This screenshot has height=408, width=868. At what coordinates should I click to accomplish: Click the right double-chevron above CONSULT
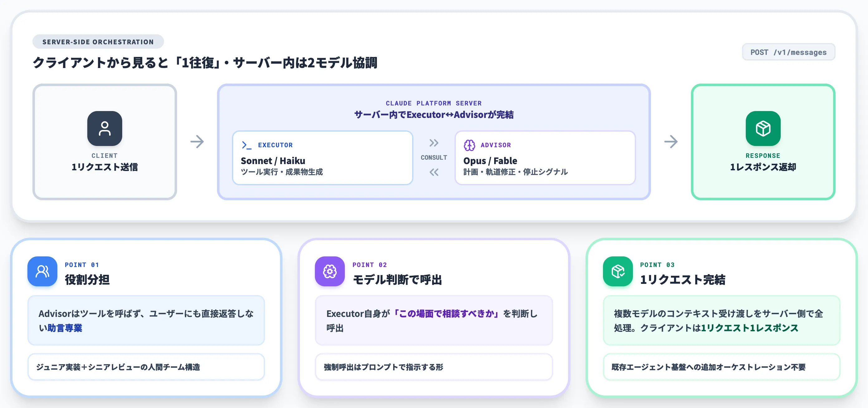(434, 143)
